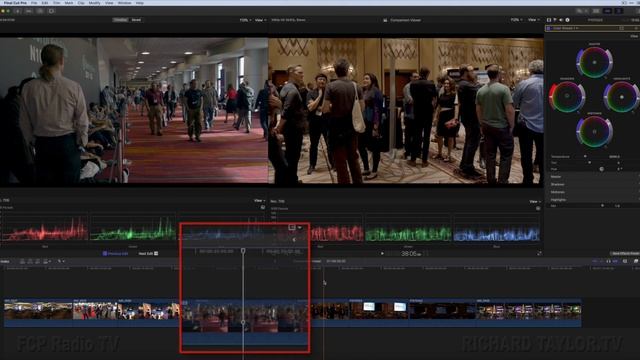Click the Midtones color wheel

click(594, 131)
